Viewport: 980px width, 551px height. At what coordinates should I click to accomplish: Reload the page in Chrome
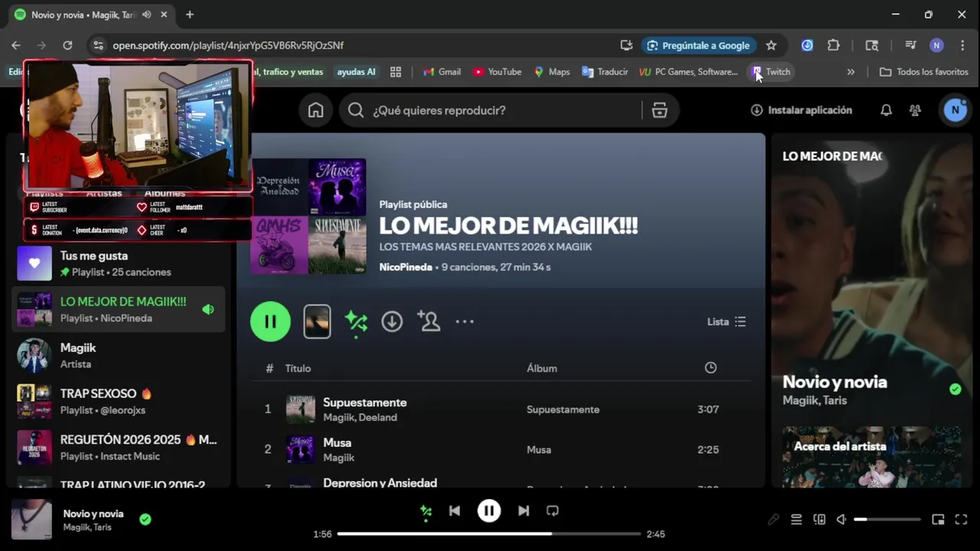67,45
